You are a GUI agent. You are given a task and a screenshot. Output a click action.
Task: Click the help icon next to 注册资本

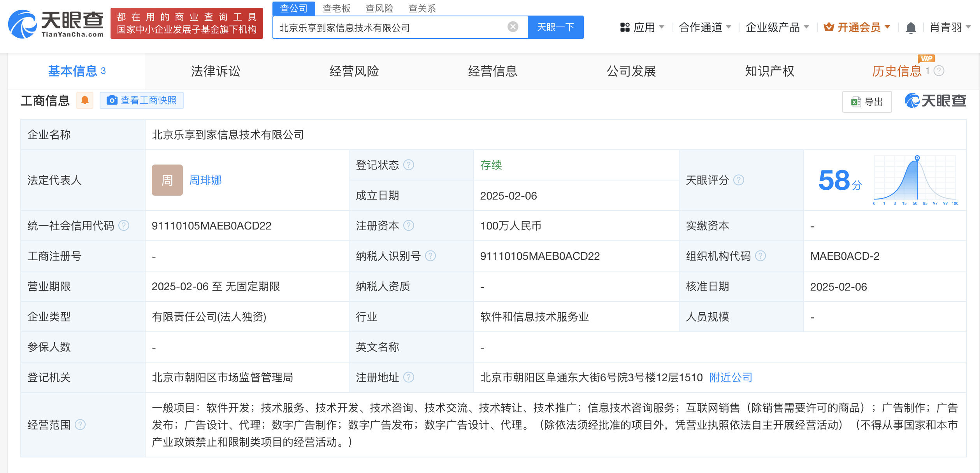click(408, 225)
